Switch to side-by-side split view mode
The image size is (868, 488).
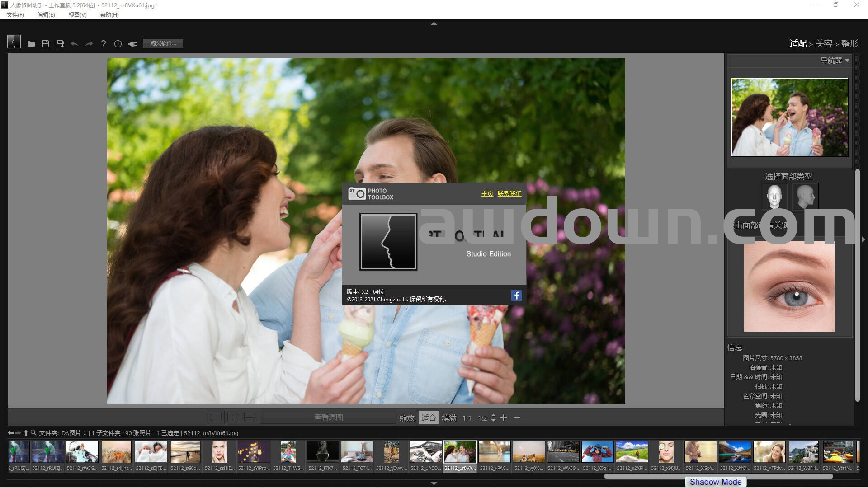point(233,418)
